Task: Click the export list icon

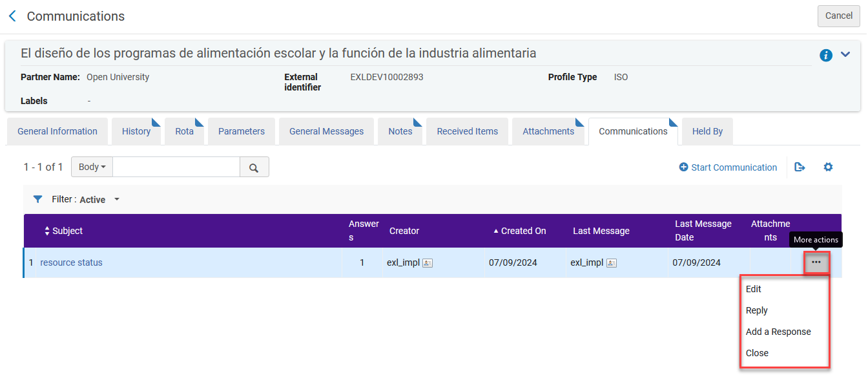Action: tap(800, 167)
